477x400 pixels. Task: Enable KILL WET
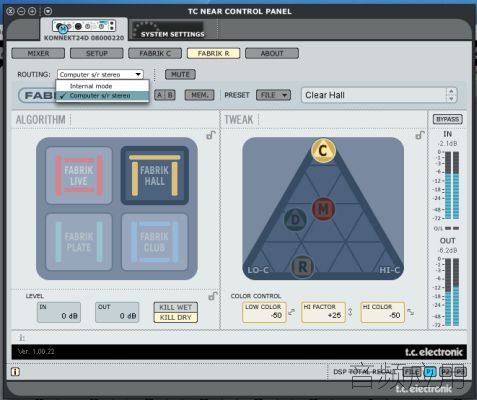(175, 307)
